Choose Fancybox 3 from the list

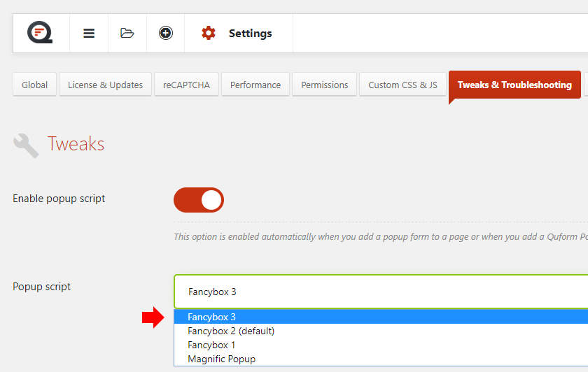pyautogui.click(x=381, y=317)
